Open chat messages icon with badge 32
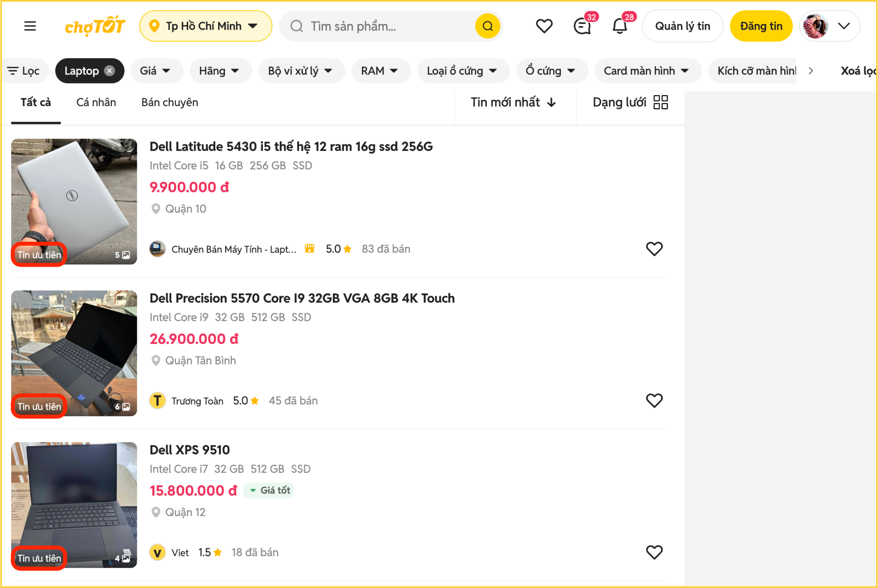Screen dimensions: 878x588 [x=582, y=26]
